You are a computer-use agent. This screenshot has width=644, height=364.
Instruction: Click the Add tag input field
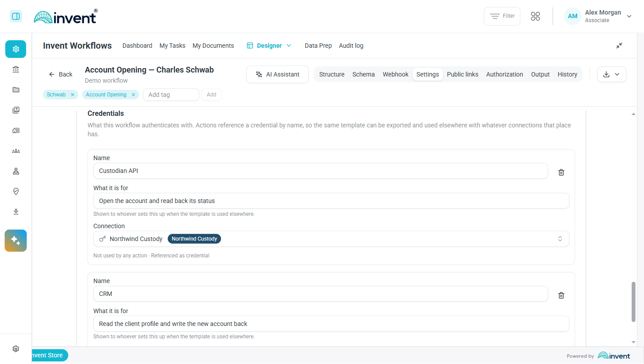[x=171, y=95]
